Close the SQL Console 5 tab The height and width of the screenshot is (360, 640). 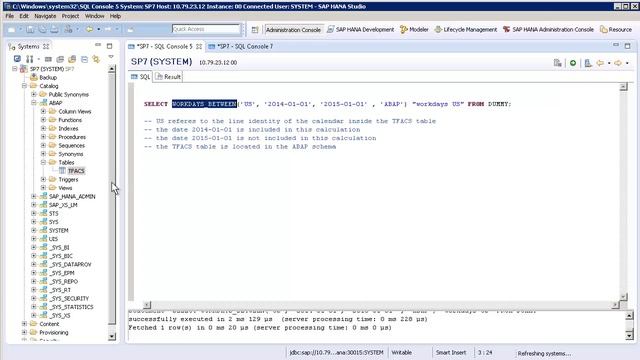pyautogui.click(x=199, y=47)
